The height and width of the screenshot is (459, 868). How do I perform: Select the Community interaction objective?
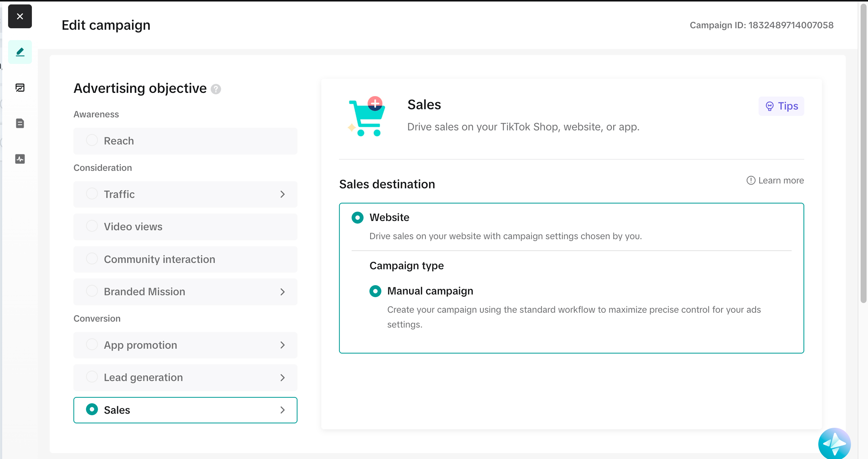click(x=92, y=259)
